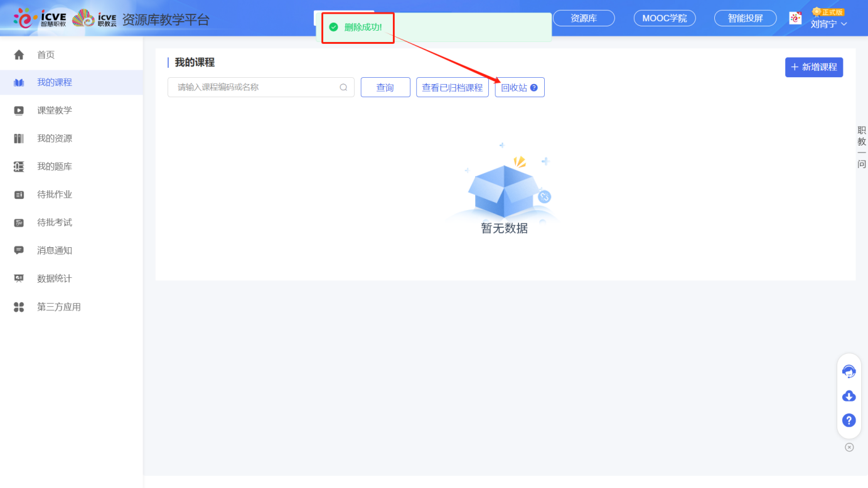The height and width of the screenshot is (488, 868).
Task: Click the 新增课程 button
Action: click(x=813, y=67)
